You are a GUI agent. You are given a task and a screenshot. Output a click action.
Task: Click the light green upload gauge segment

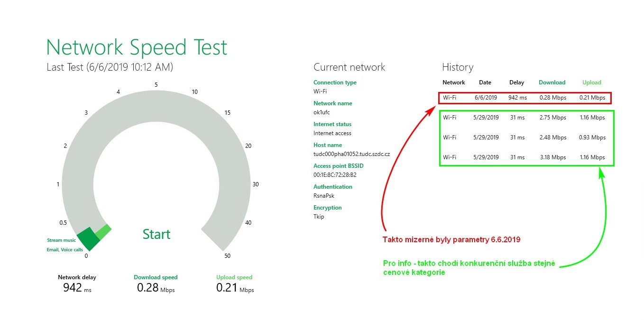(103, 231)
